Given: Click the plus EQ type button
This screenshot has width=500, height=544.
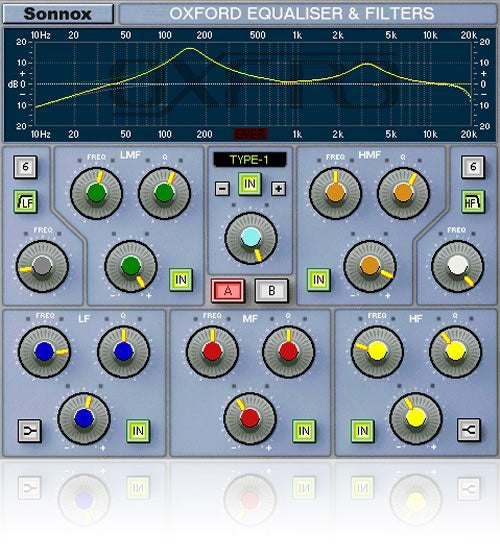Looking at the screenshot, I should click(278, 189).
